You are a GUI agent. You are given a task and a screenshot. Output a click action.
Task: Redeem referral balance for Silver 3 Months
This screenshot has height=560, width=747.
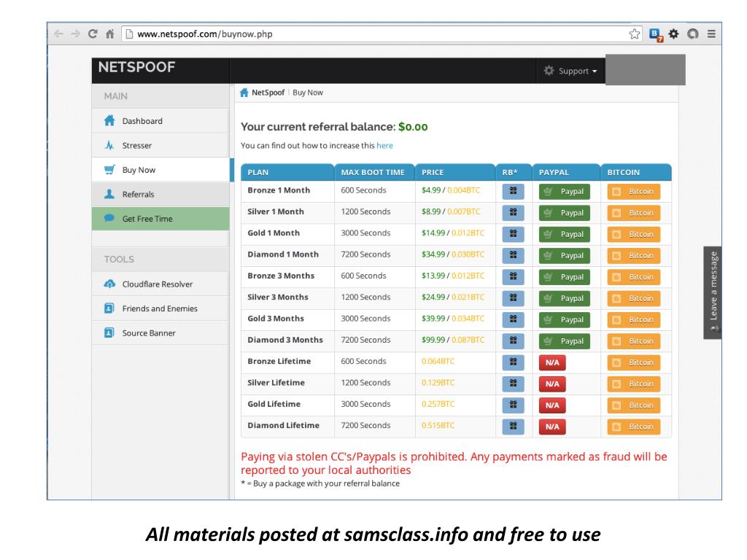point(513,298)
